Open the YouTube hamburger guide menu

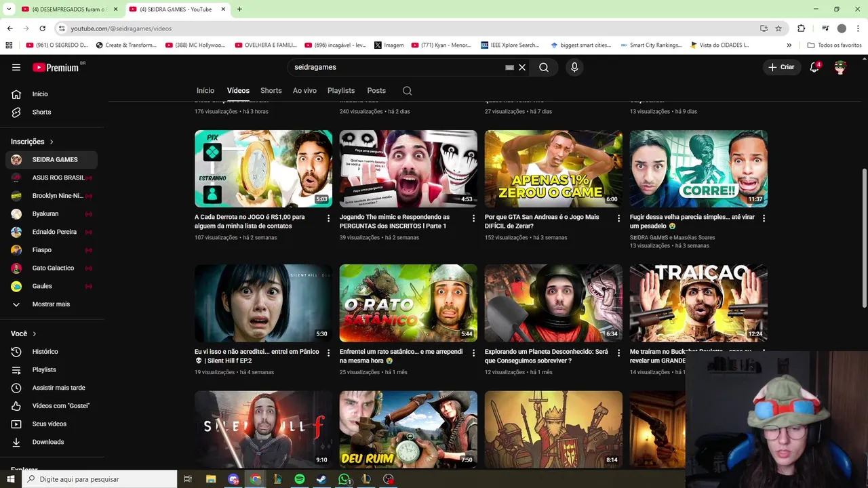point(16,67)
